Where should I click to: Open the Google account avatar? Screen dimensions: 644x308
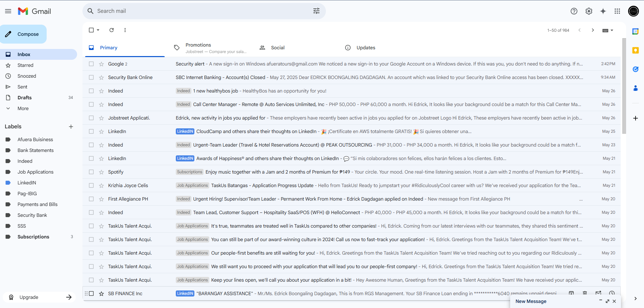[634, 11]
